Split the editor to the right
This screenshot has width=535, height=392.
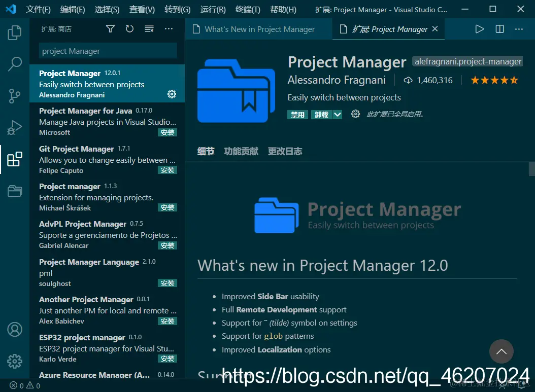point(499,29)
